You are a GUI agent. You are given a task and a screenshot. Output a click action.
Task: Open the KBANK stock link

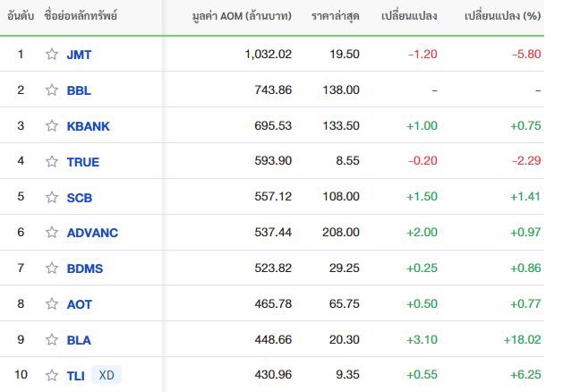89,126
